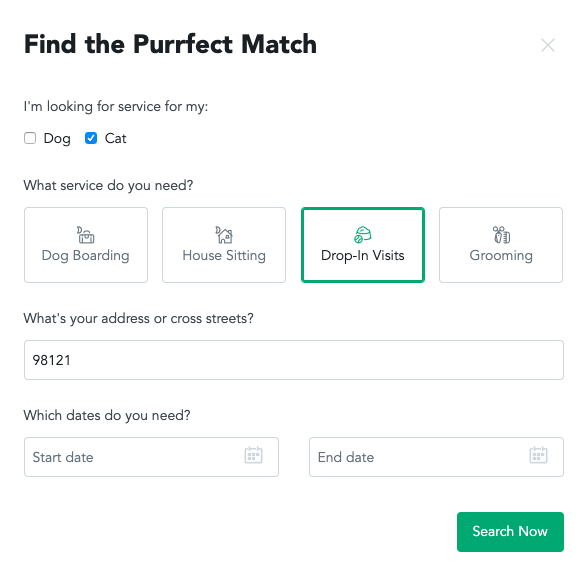Check the Dog checkbox
Screen dimensions: 588x574
[x=30, y=138]
